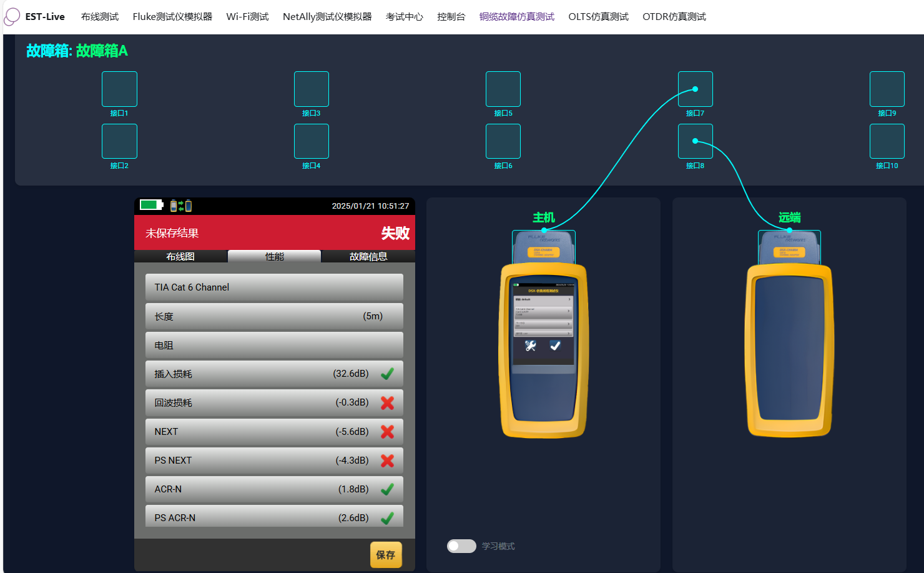The width and height of the screenshot is (924, 573).
Task: Open the PS NEXT result row
Action: tap(274, 460)
